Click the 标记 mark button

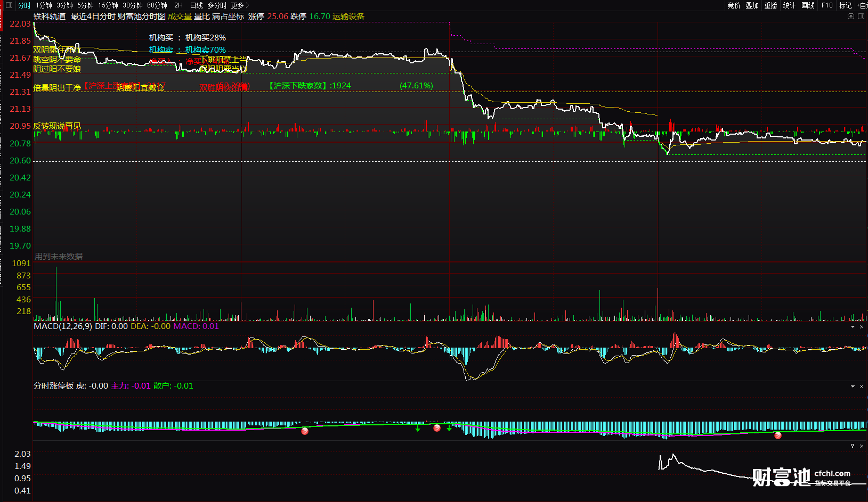point(845,5)
